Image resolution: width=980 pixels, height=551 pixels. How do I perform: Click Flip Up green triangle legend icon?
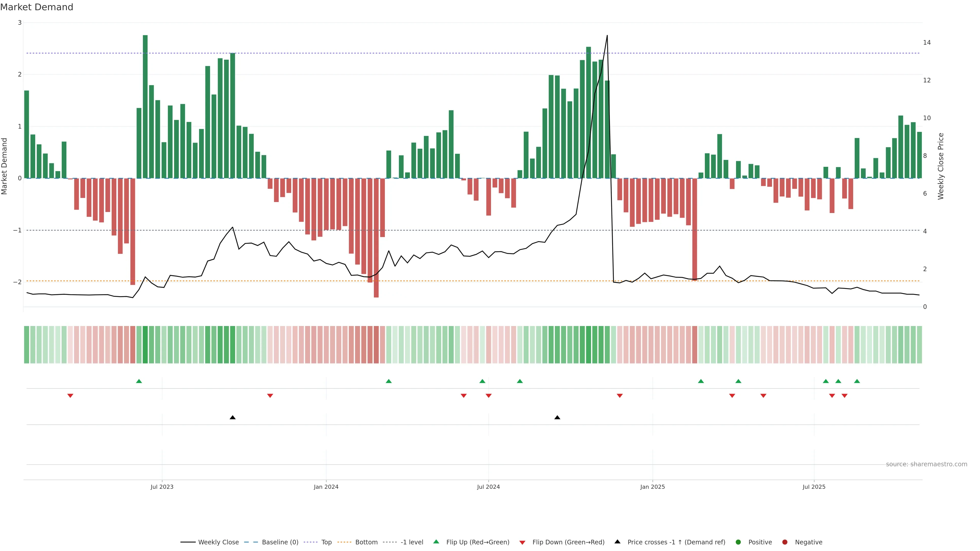[x=436, y=542]
